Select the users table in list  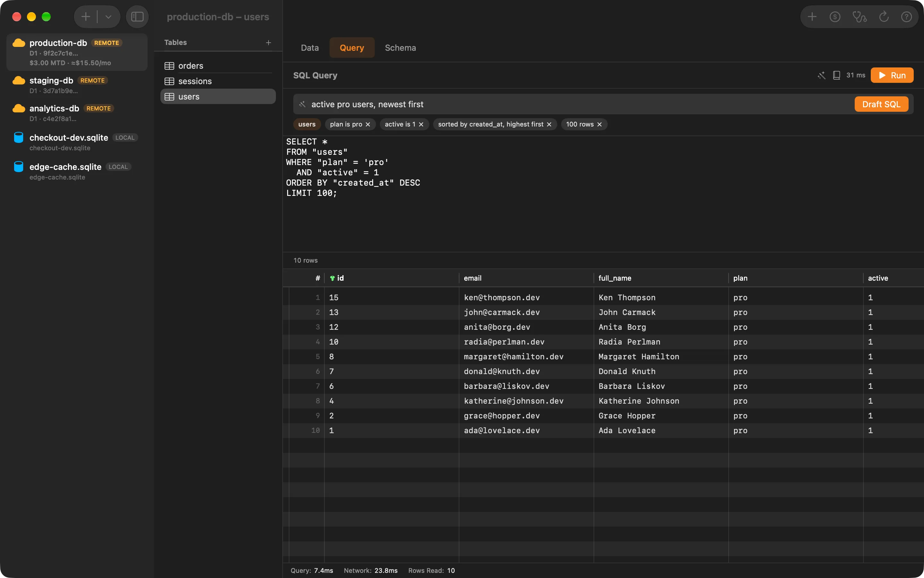pyautogui.click(x=218, y=97)
